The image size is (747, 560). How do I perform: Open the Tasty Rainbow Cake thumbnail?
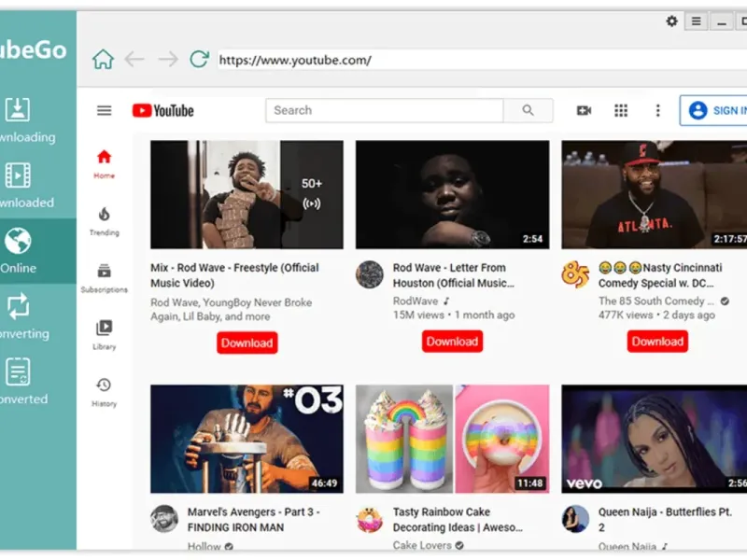(x=452, y=439)
